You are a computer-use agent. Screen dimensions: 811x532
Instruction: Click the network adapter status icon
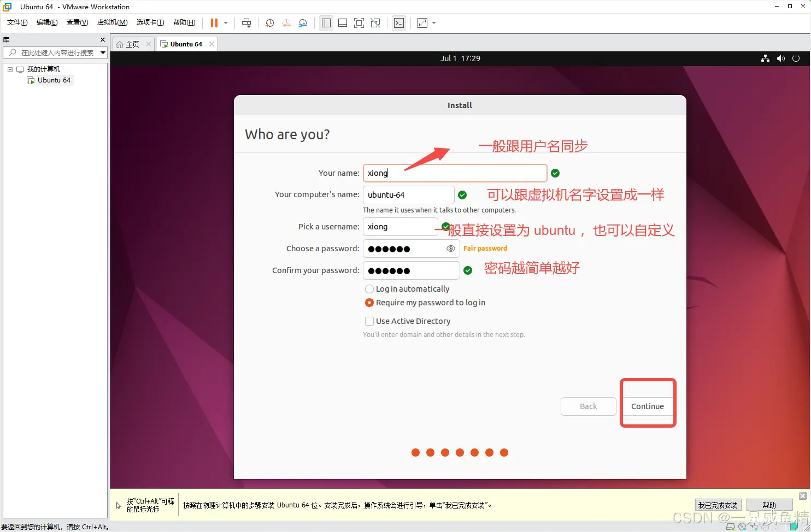[x=754, y=527]
